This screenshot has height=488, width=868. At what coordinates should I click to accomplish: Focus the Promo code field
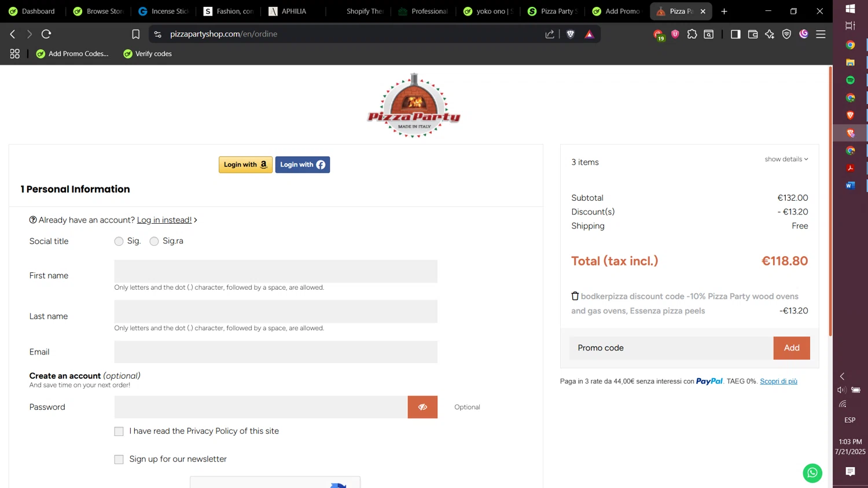pos(671,348)
